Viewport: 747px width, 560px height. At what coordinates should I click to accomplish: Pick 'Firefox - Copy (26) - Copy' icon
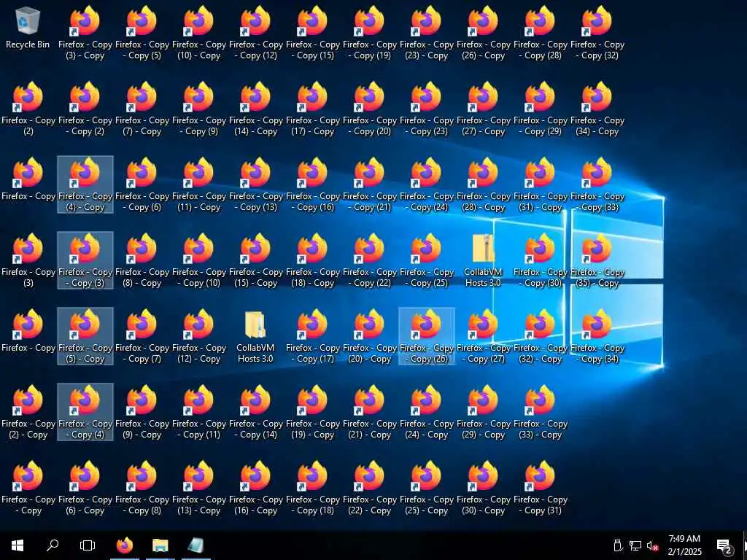tap(483, 34)
